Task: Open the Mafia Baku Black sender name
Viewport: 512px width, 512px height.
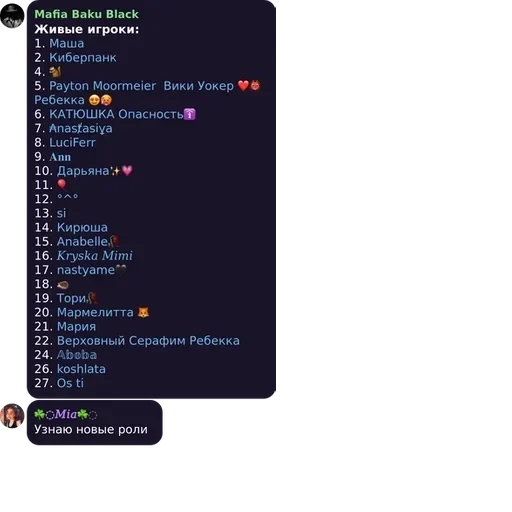Action: pos(86,14)
